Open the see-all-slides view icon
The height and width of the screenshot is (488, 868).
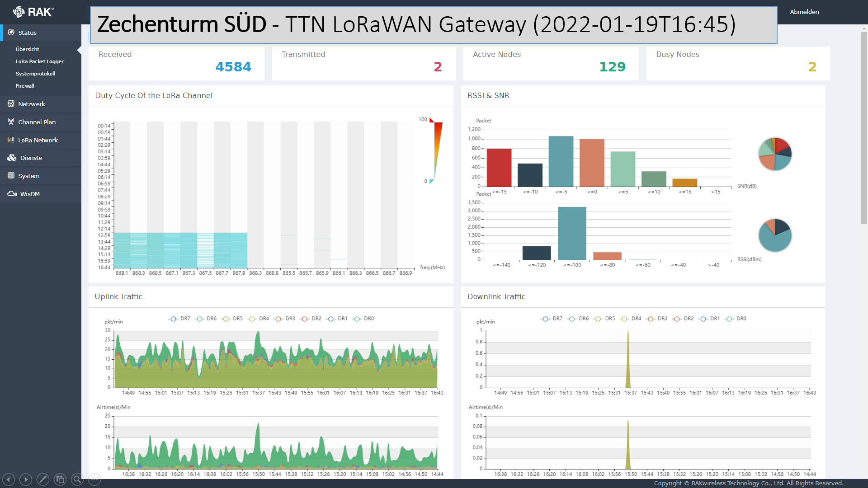(60, 479)
